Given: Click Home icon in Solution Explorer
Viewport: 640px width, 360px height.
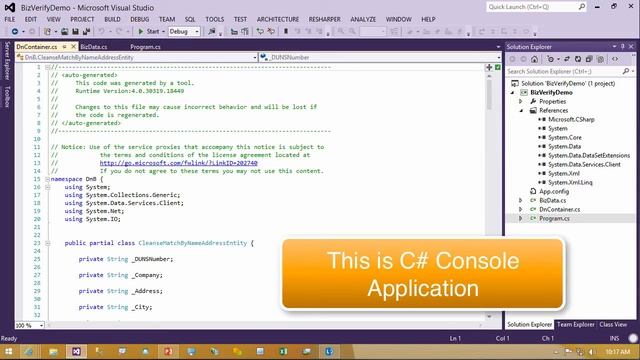Looking at the screenshot, I should pyautogui.click(x=534, y=59).
